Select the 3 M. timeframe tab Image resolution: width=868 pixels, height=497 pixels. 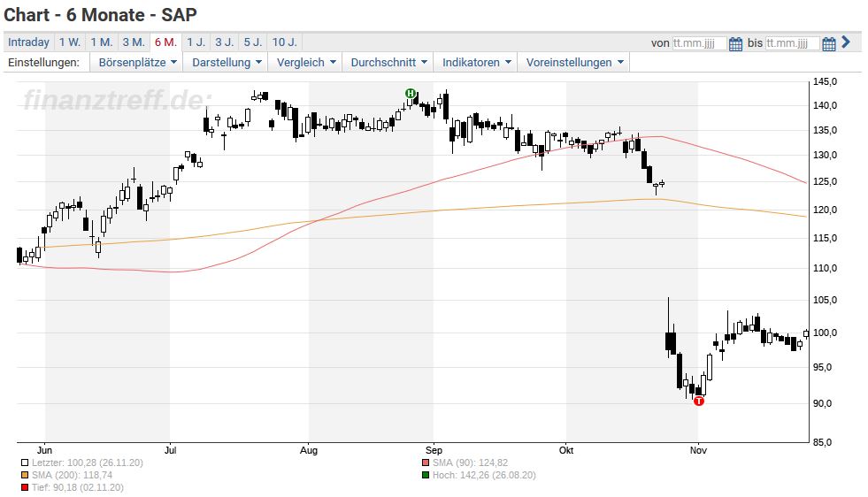tap(134, 42)
